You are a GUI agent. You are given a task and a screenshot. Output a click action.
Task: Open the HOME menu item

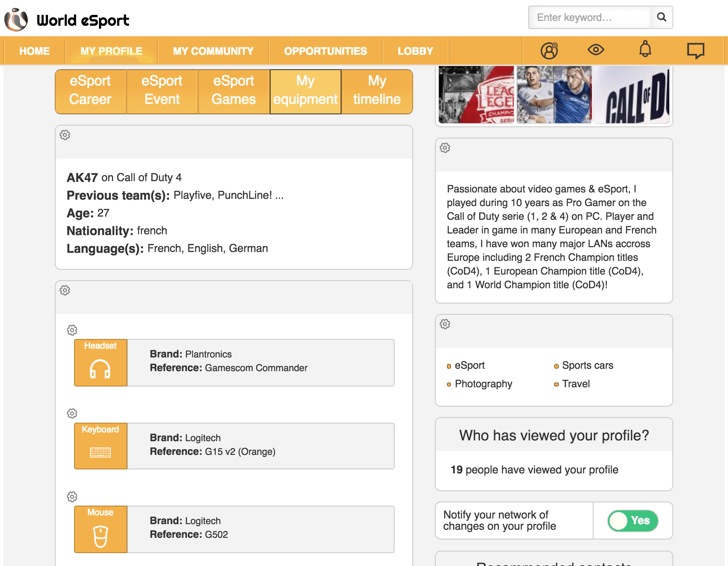[x=35, y=51]
